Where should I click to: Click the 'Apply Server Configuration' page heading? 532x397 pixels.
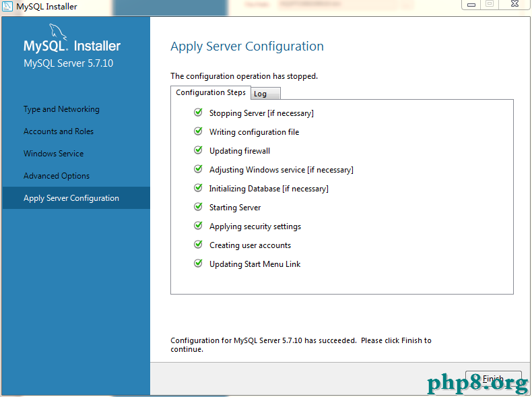247,47
